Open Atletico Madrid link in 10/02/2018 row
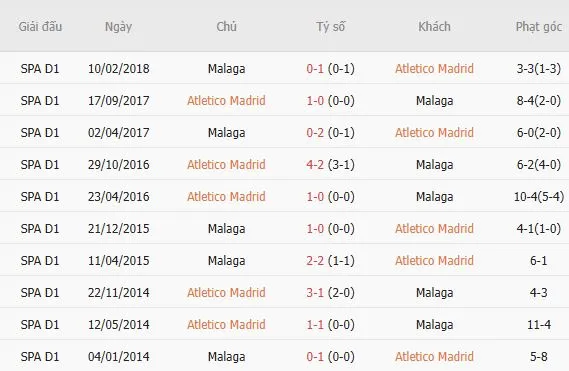 click(434, 69)
